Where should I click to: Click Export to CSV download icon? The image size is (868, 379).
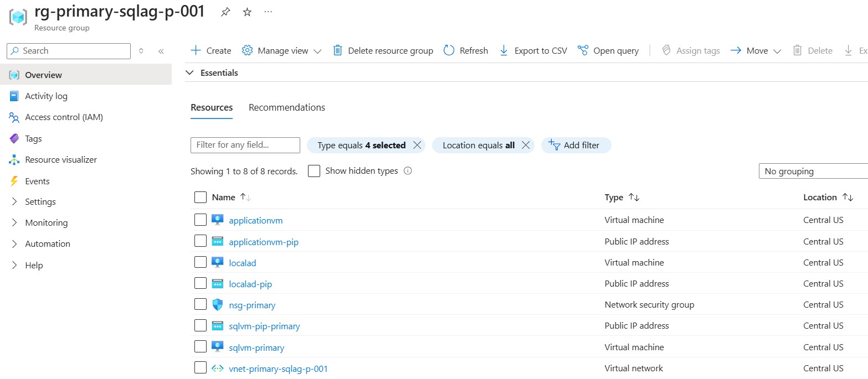coord(504,50)
